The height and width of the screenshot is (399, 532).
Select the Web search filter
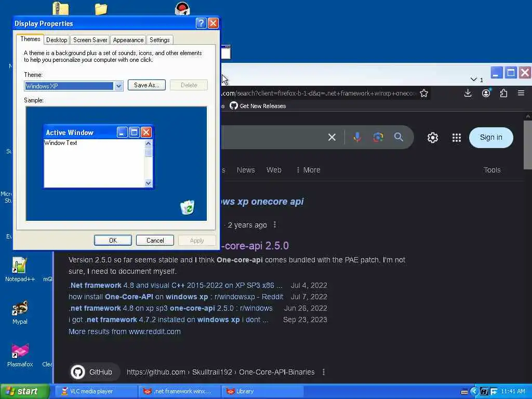pyautogui.click(x=274, y=170)
